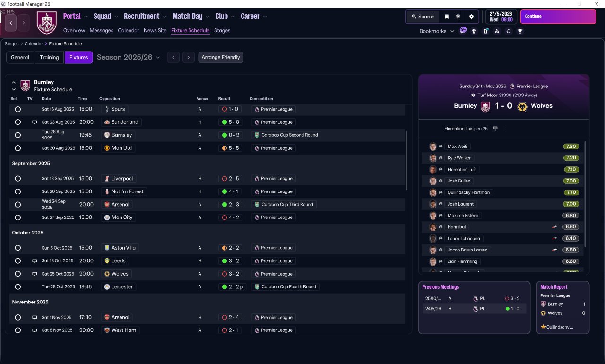Expand the Match Day menu dropdown arrow
Screen dimensions: 605x364
coord(207,17)
